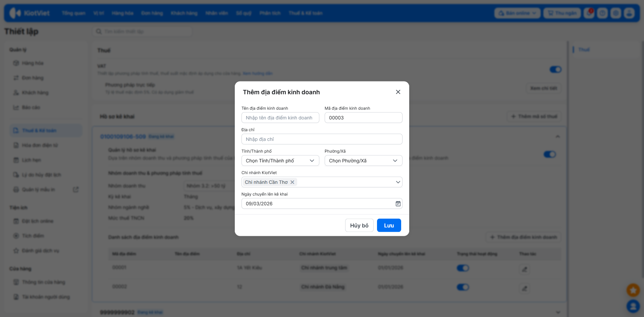The width and height of the screenshot is (644, 317).
Task: Expand the Chi nhánh KiotViet dropdown arrow
Action: (398, 182)
